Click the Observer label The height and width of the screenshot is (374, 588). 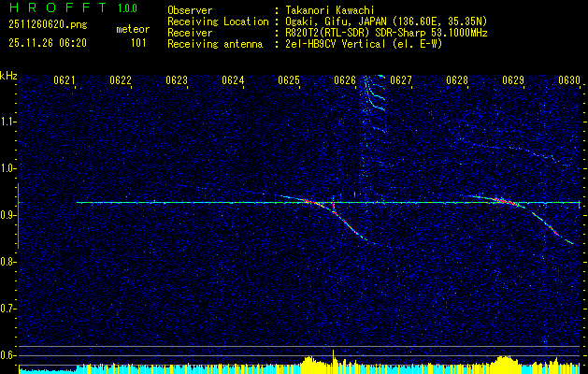coord(190,10)
